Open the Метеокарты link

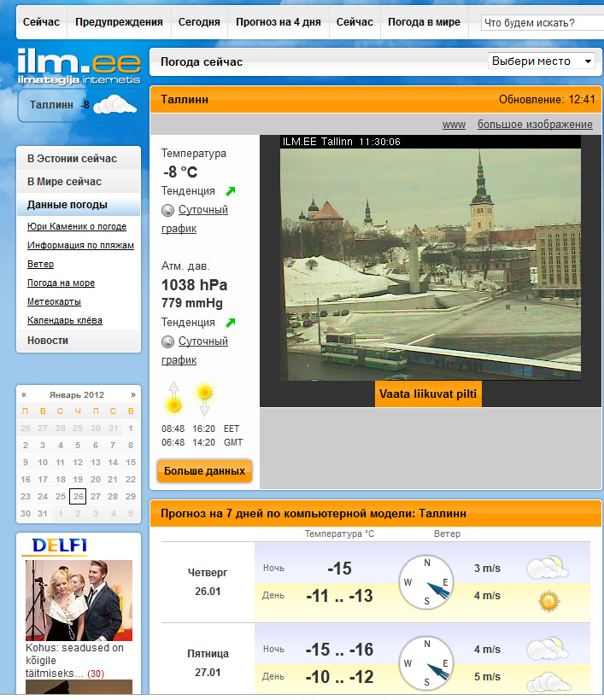coord(54,301)
